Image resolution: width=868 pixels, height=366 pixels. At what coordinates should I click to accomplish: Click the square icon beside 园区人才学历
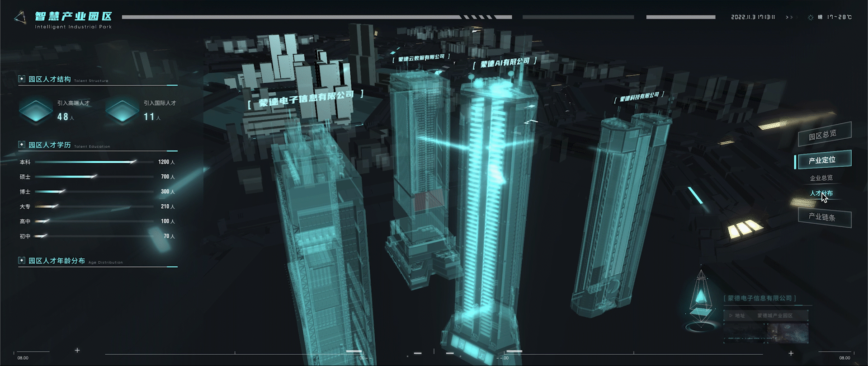[x=21, y=145]
